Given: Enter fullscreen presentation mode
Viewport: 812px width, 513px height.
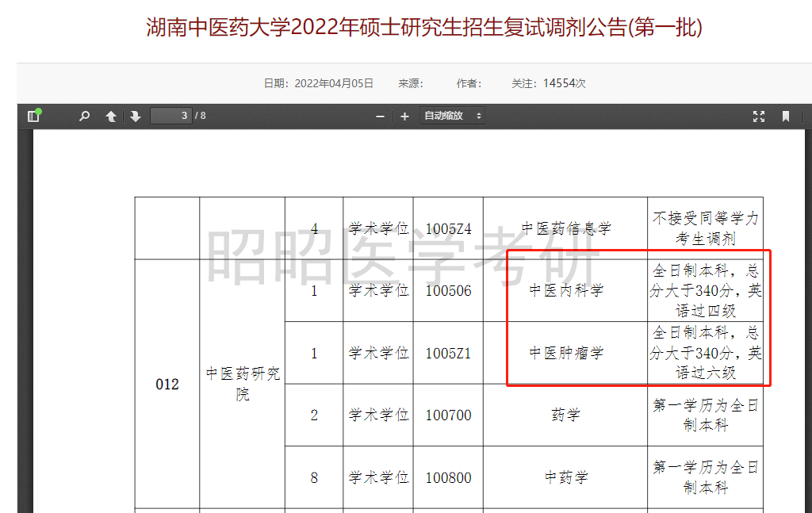Looking at the screenshot, I should (x=758, y=116).
